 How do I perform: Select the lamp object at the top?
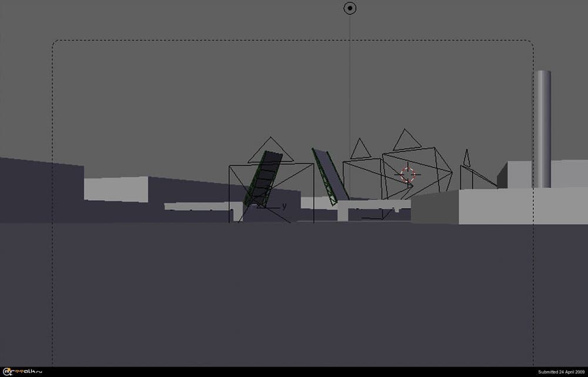point(350,8)
